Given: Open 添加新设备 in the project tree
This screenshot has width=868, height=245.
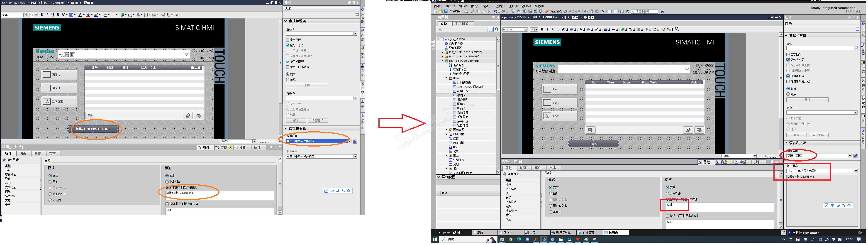Looking at the screenshot, I should tap(456, 44).
